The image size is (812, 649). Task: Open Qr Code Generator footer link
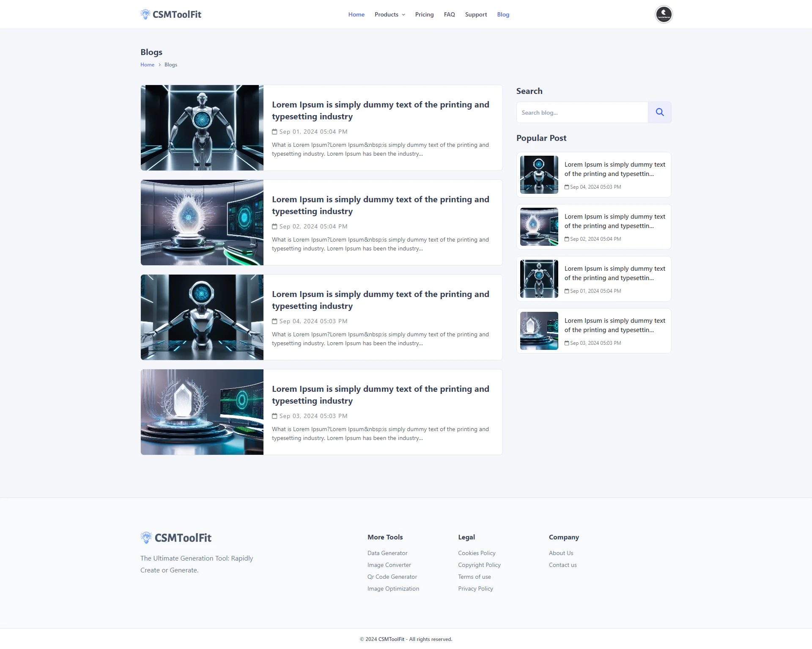[x=392, y=577]
